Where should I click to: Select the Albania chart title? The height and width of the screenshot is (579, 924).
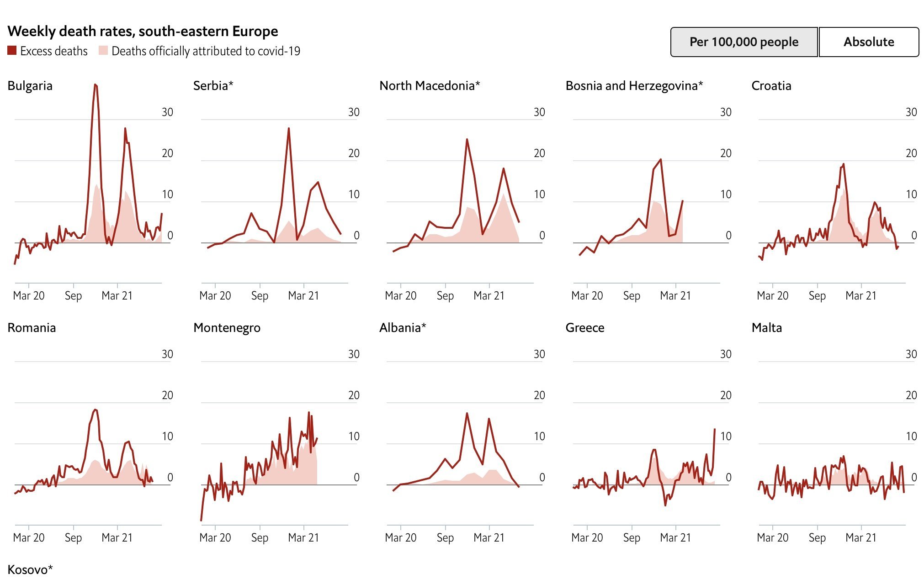tap(402, 328)
